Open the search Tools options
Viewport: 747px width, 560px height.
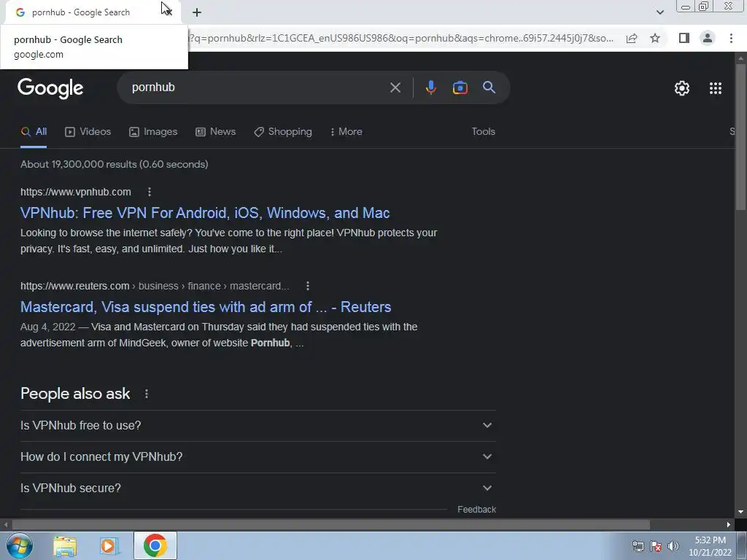pyautogui.click(x=483, y=131)
